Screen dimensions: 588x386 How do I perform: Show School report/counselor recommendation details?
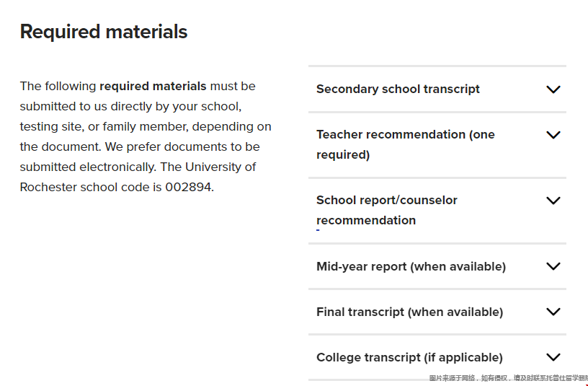[x=386, y=210]
